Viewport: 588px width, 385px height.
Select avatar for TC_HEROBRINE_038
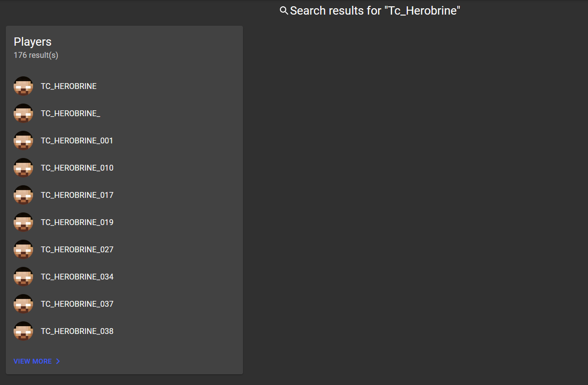click(x=23, y=331)
